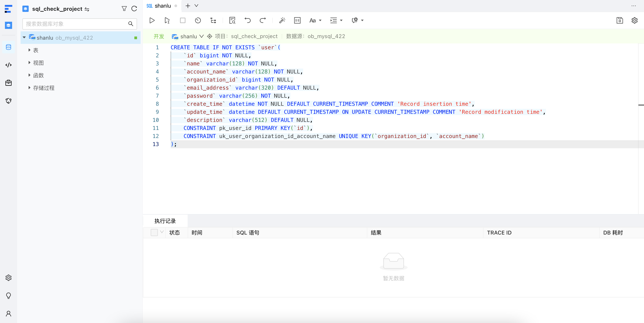Viewport: 644px width, 323px height.
Task: Switch to 执行记录 tab
Action: pyautogui.click(x=165, y=221)
